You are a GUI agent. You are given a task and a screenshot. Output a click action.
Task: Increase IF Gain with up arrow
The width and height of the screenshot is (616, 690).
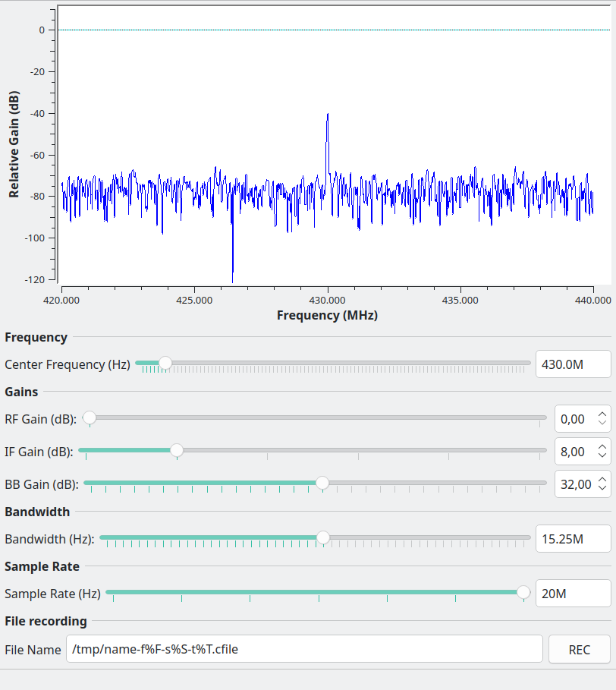[602, 446]
